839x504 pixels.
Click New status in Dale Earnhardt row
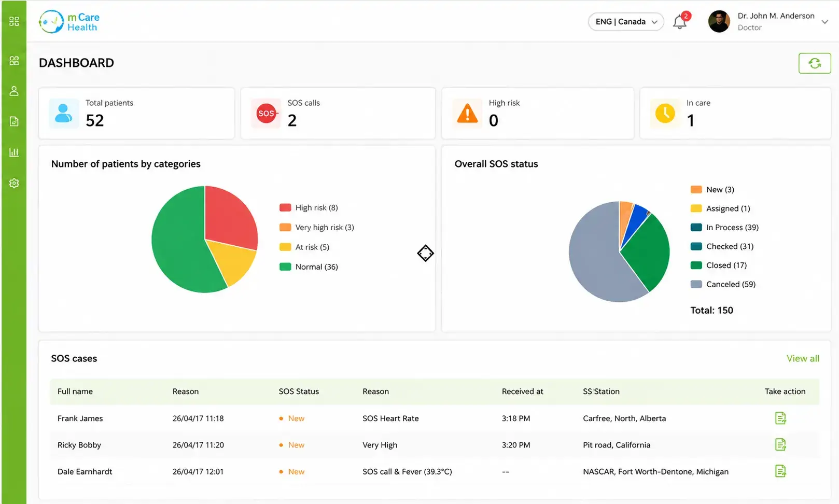click(292, 471)
